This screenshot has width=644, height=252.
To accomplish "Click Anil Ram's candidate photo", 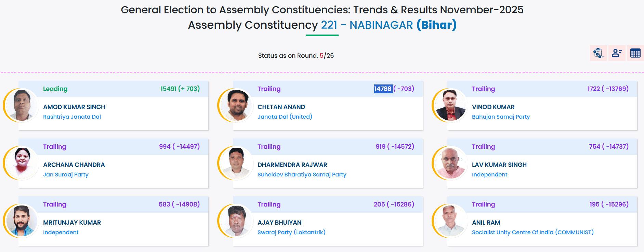I will tap(451, 221).
